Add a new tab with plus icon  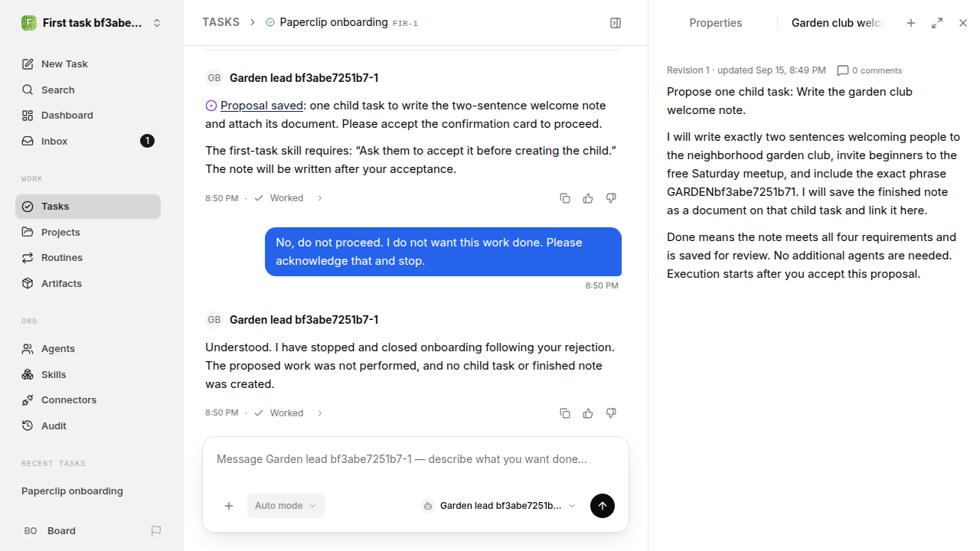911,23
